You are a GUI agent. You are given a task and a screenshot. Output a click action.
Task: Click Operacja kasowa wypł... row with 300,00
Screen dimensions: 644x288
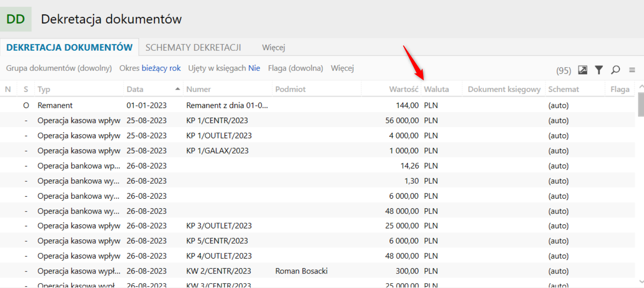tap(318, 271)
